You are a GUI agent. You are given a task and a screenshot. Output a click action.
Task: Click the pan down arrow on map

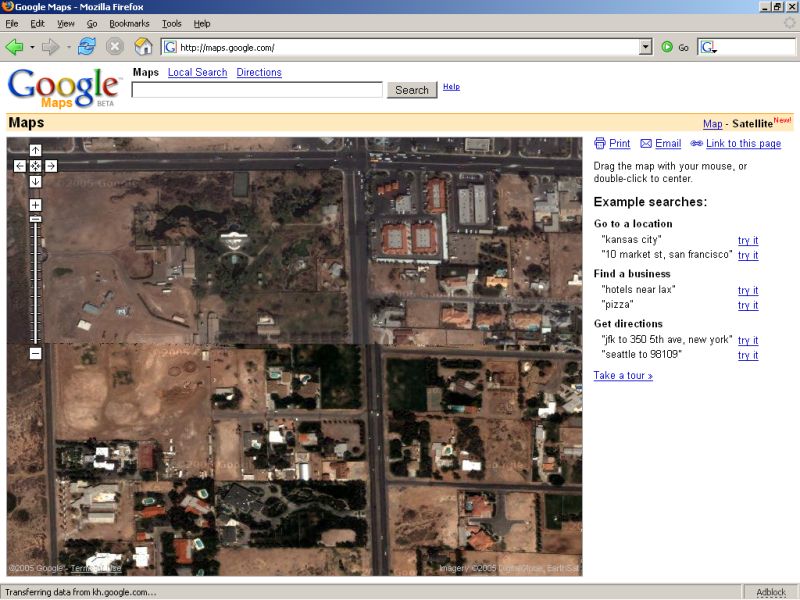click(35, 181)
